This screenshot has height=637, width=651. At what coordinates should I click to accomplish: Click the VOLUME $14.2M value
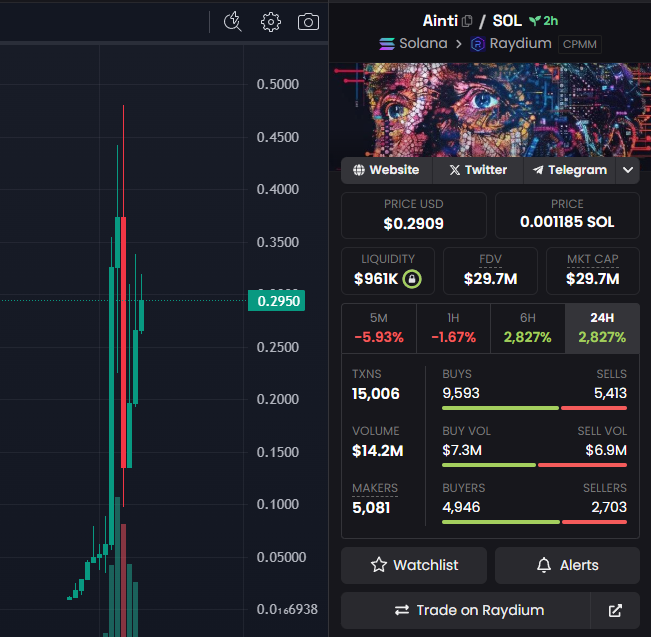coord(377,451)
